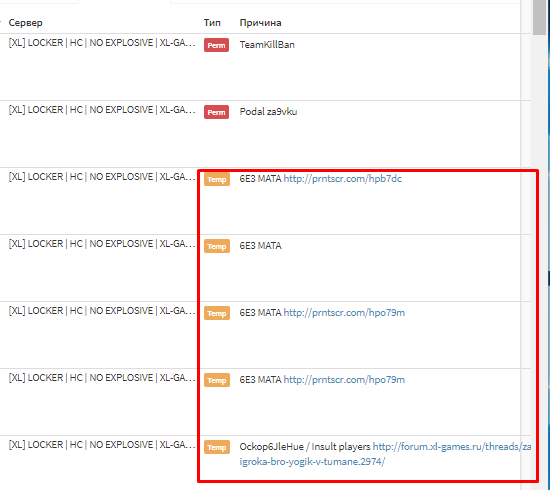Click the Perm badge in Podal za9vku row
Image resolution: width=550 pixels, height=490 pixels.
[x=216, y=112]
